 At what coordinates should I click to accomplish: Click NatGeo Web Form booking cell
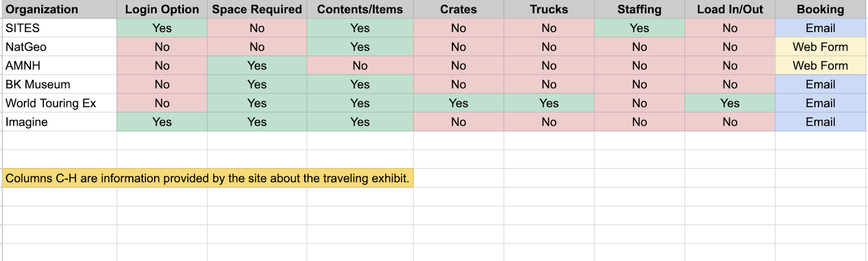(x=820, y=47)
